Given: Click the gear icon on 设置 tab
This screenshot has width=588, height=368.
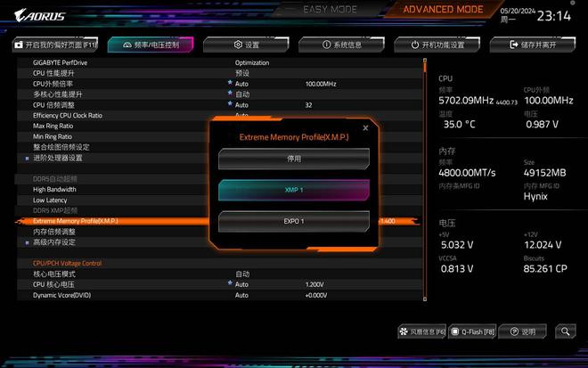Looking at the screenshot, I should coord(238,45).
